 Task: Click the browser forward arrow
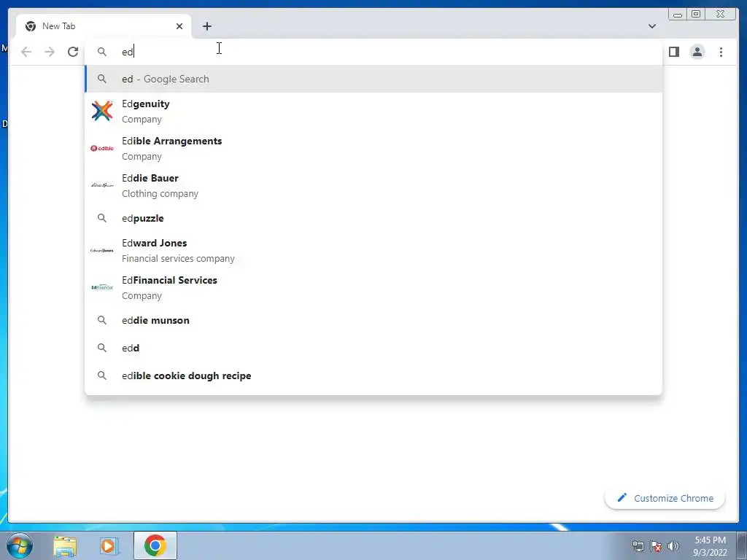(50, 52)
